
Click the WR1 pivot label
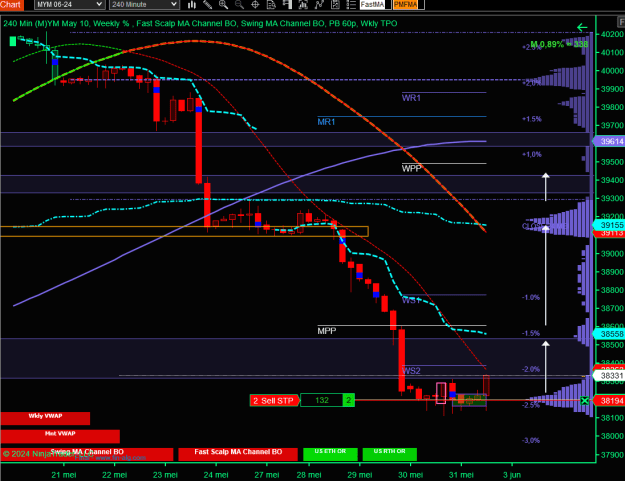(411, 98)
